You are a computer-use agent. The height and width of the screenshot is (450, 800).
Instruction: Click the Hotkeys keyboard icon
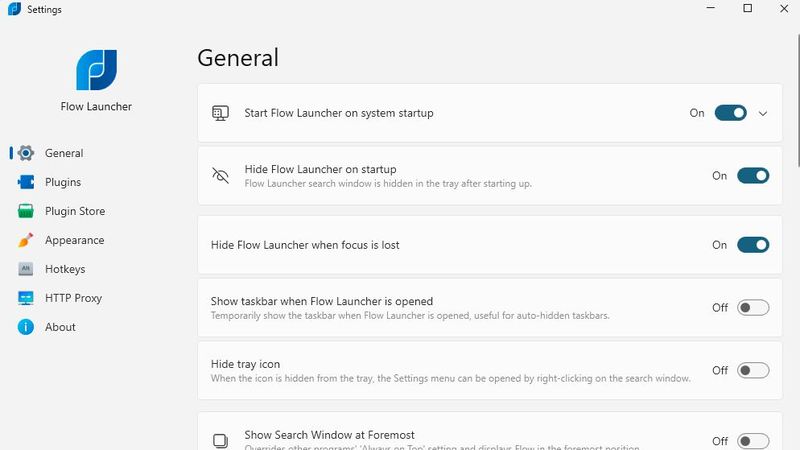pos(26,269)
